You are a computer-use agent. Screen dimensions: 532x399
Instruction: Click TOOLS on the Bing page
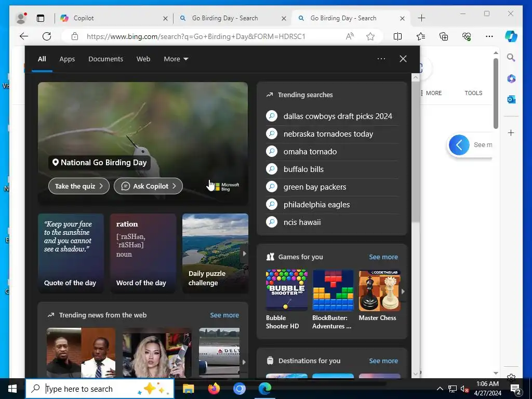[473, 93]
